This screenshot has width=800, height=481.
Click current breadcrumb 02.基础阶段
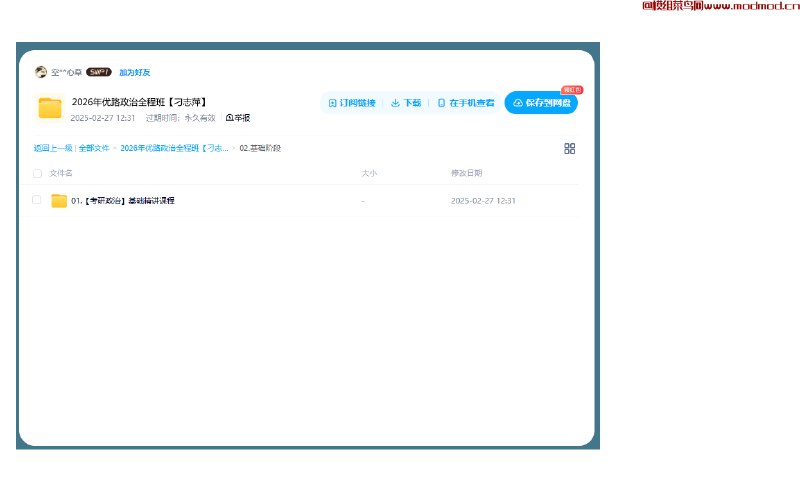260,148
